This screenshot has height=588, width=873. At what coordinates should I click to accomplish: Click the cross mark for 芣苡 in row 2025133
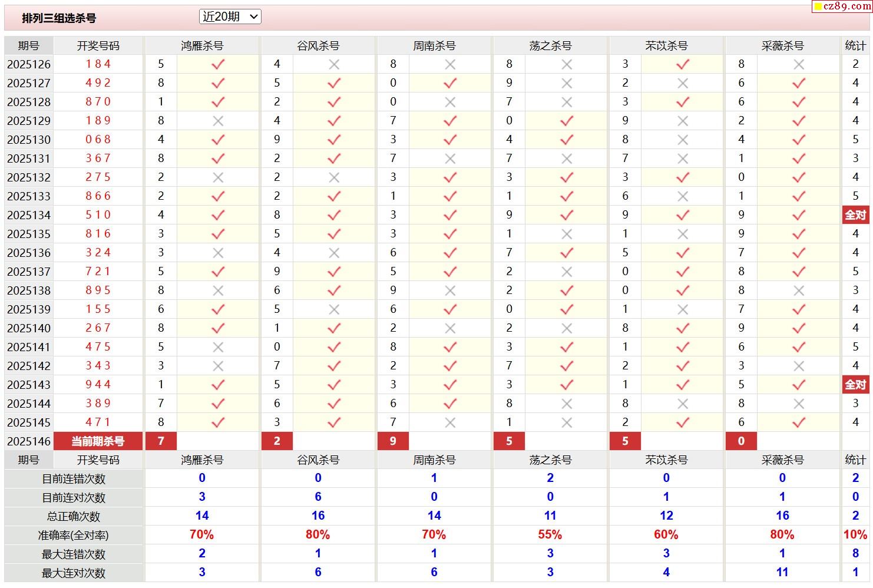(x=683, y=196)
